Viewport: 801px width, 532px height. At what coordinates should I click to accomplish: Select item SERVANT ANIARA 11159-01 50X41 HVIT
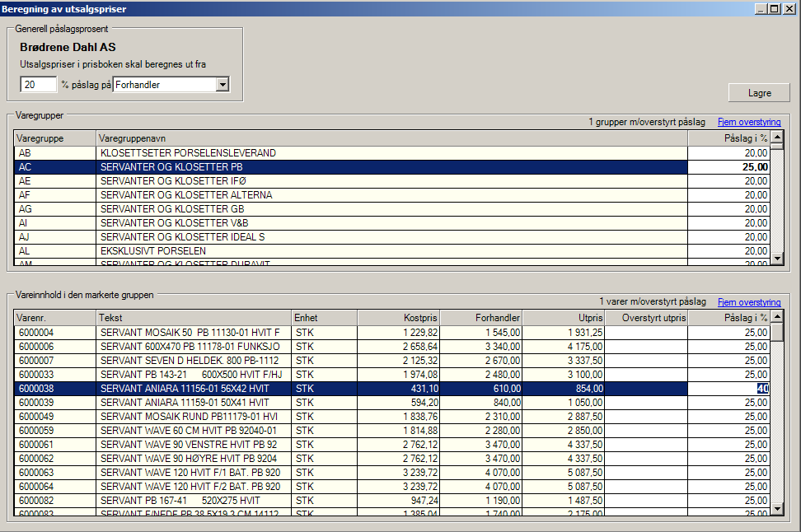coord(391,403)
